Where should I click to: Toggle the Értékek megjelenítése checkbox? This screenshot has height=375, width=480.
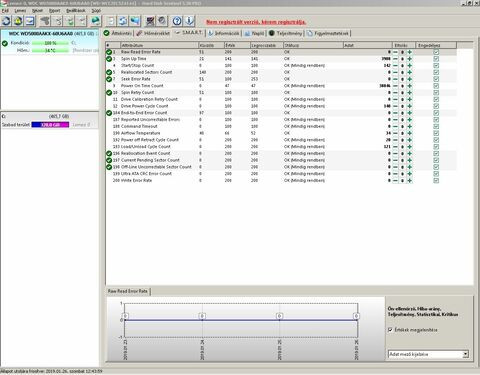point(390,330)
